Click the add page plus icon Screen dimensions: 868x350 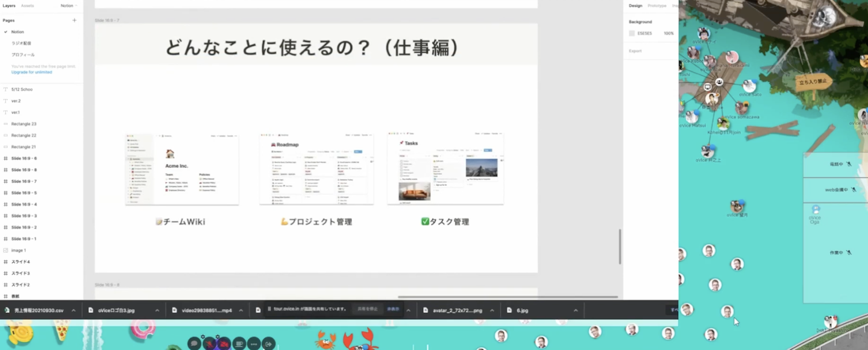pyautogui.click(x=74, y=21)
